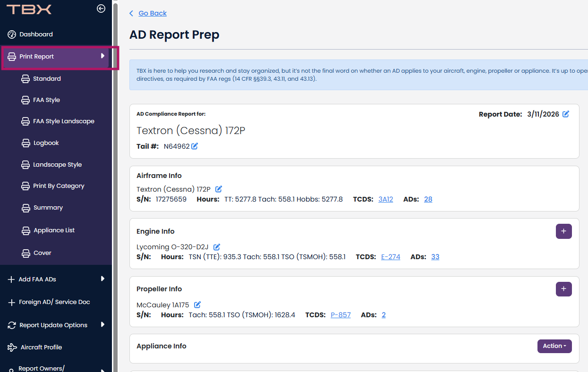Screen dimensions: 588x372
Task: Click airplane icon beside Aircraft Profile
Action: click(x=12, y=347)
